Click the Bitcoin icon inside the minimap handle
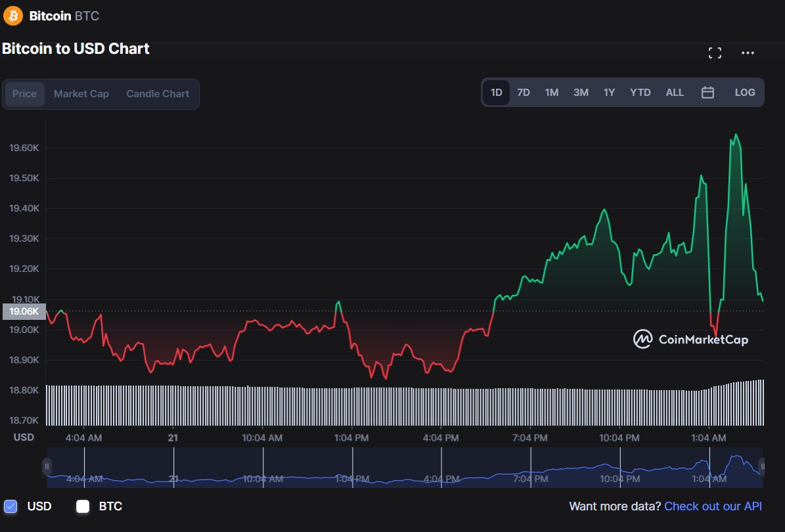The width and height of the screenshot is (785, 532). [x=46, y=466]
